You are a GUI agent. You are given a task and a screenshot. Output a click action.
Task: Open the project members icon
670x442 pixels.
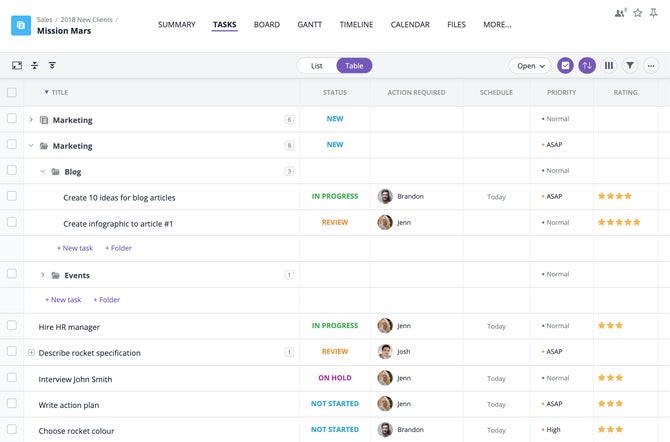point(620,13)
